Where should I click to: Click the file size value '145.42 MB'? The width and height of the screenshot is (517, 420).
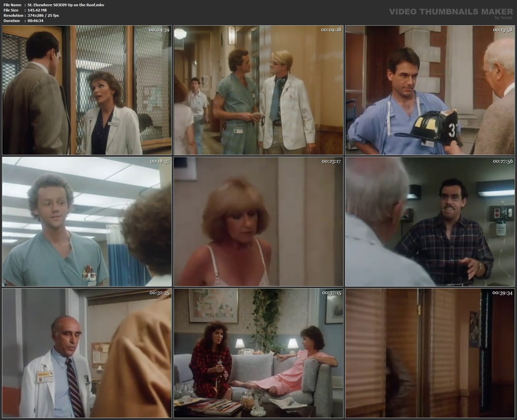[37, 10]
